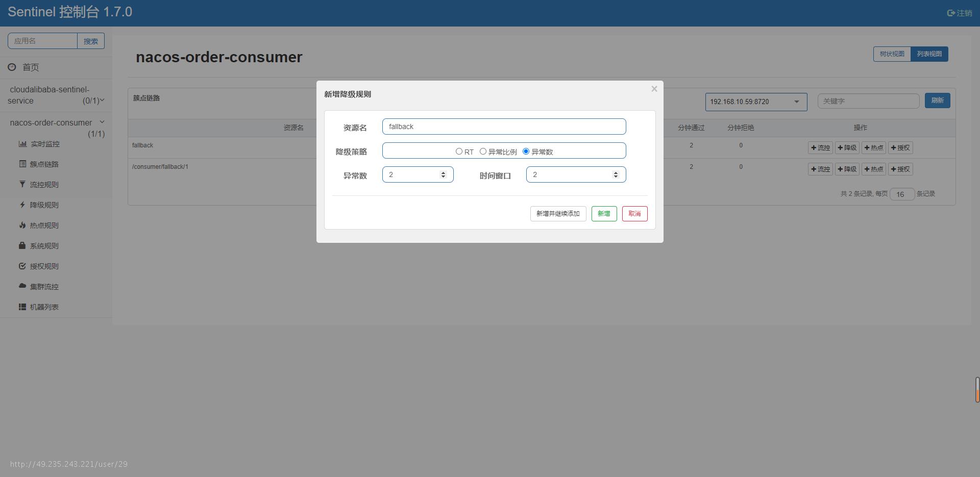
Task: Click the 资源名 column header
Action: coord(293,128)
